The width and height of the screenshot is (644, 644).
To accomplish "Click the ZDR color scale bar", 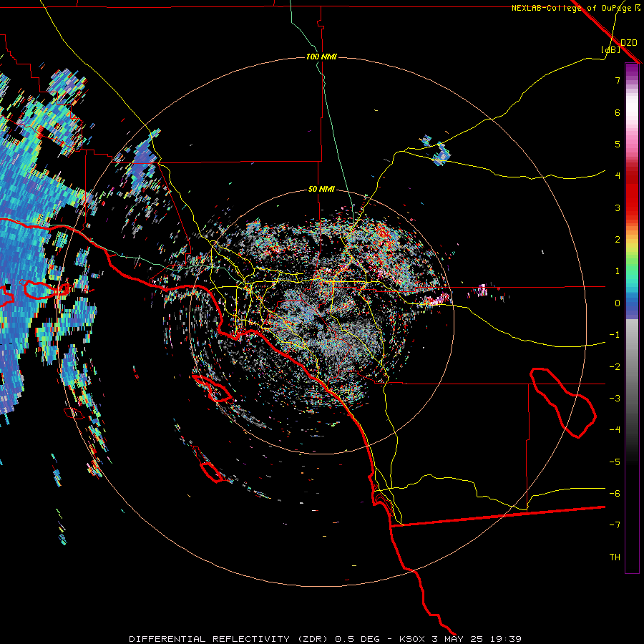I will click(x=632, y=318).
